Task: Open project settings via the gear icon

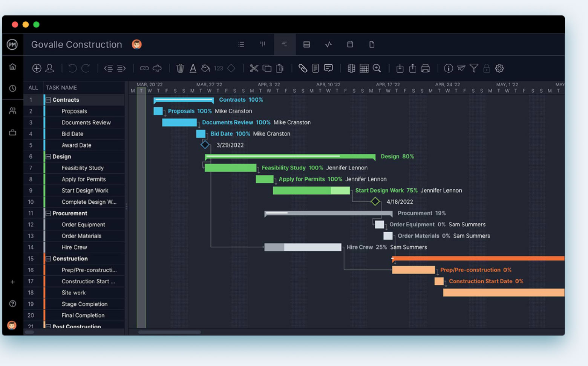Action: pyautogui.click(x=499, y=68)
